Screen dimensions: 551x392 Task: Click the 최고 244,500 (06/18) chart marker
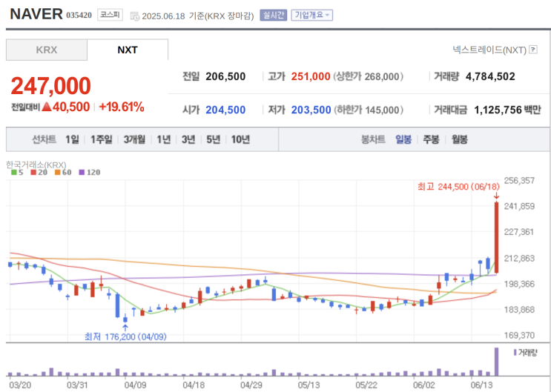click(458, 187)
